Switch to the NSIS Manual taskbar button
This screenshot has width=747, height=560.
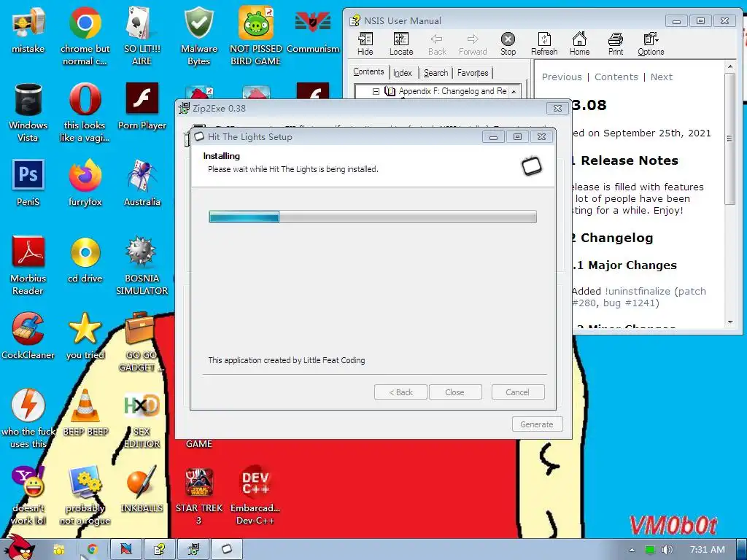159,550
